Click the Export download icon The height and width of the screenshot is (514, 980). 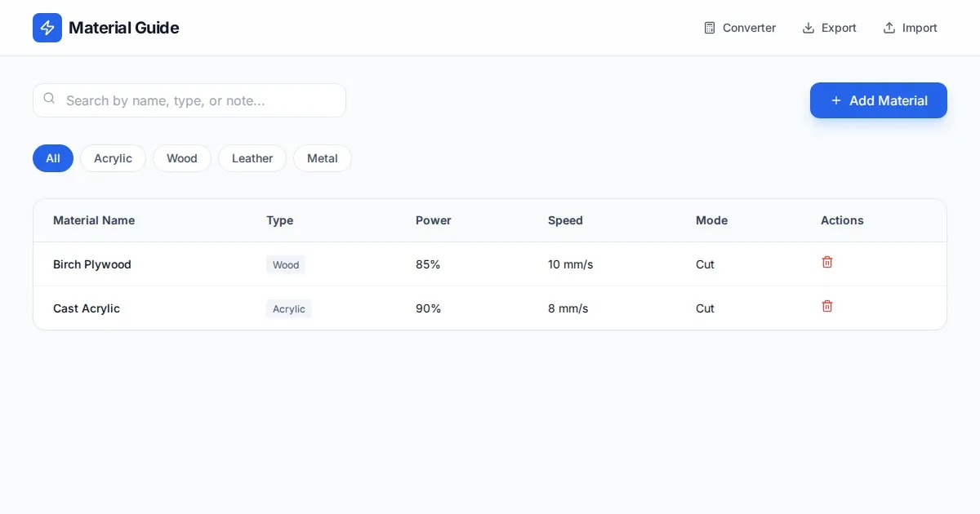tap(808, 28)
